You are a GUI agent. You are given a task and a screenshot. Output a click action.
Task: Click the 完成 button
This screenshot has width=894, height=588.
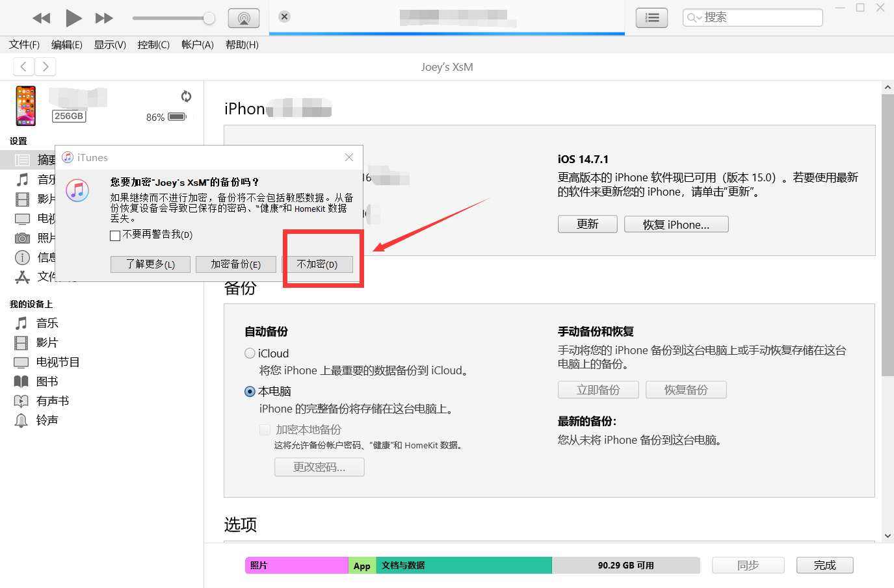coord(825,565)
